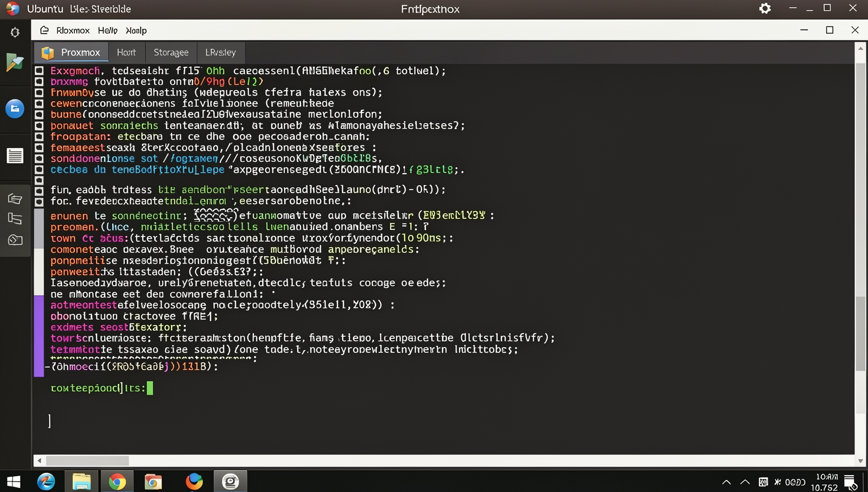Tick the checkbox beside the fun. eadbb line
Image resolution: width=868 pixels, height=492 pixels.
[x=39, y=191]
